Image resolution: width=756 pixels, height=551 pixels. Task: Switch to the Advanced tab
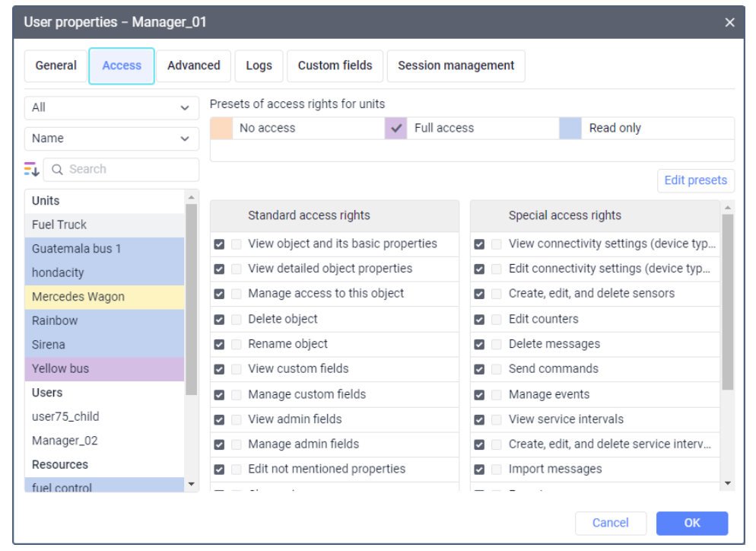(194, 65)
